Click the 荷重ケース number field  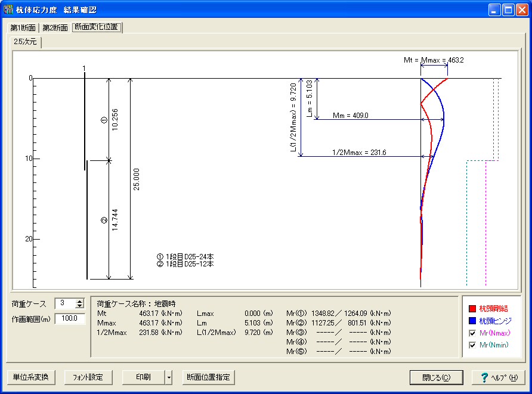click(64, 303)
